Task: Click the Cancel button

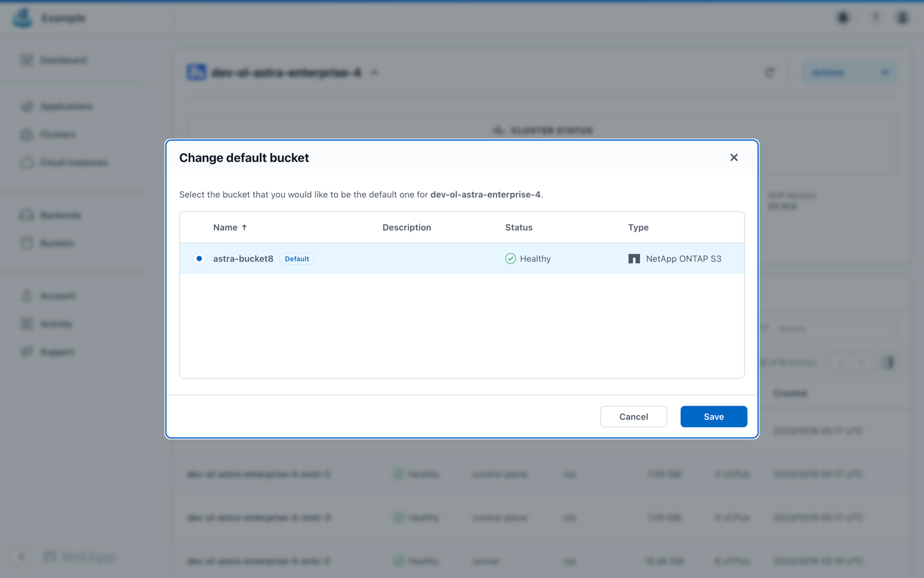Action: (x=633, y=416)
